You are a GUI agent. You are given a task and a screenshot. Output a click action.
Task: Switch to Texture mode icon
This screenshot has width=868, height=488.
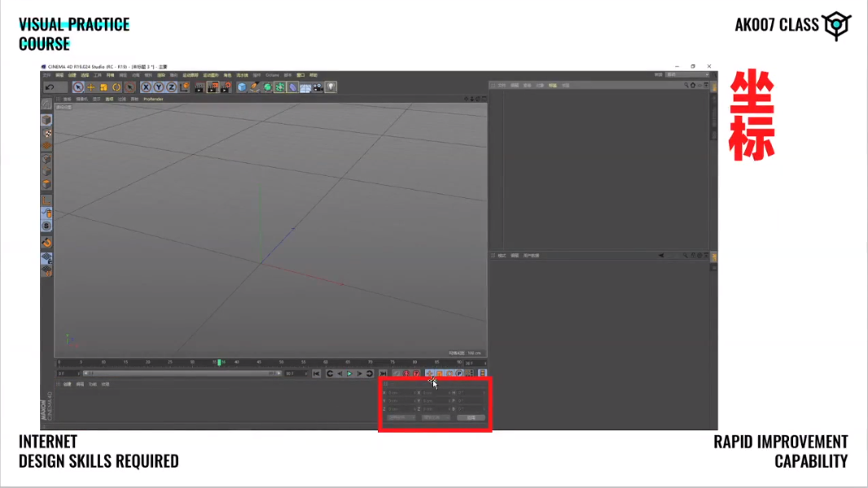click(47, 133)
